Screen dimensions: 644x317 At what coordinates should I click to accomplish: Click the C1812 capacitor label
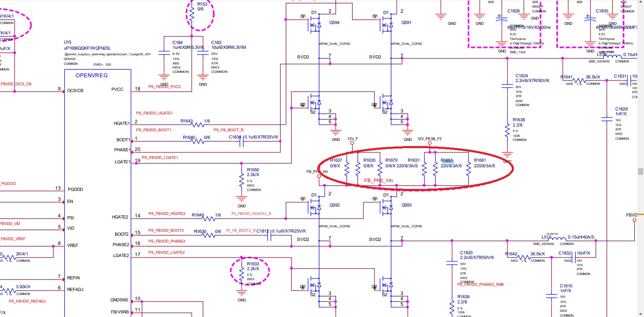pos(263,231)
